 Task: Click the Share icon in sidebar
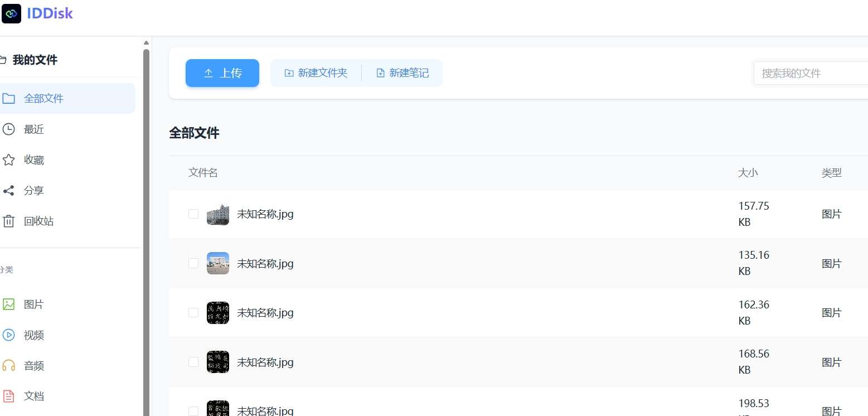point(8,191)
